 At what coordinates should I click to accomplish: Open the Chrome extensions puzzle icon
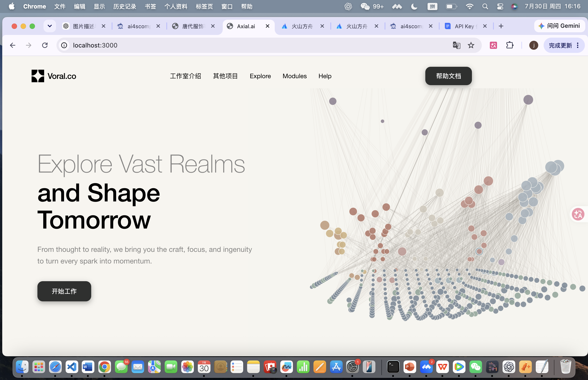click(x=510, y=45)
